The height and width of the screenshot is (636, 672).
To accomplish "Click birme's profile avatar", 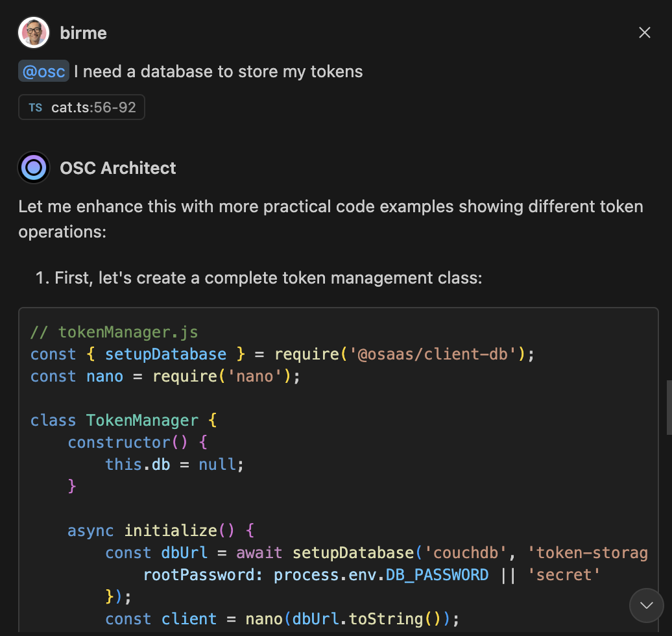I will pos(34,33).
